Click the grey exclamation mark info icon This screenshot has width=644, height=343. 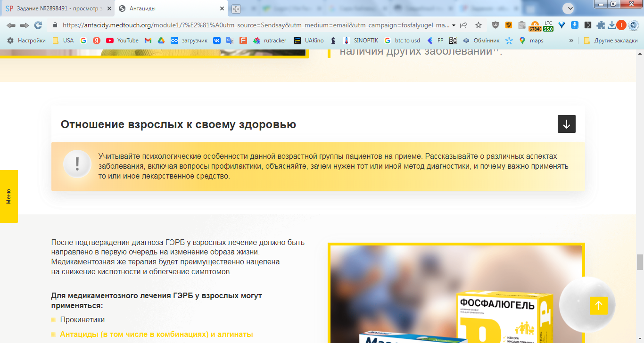coord(77,164)
